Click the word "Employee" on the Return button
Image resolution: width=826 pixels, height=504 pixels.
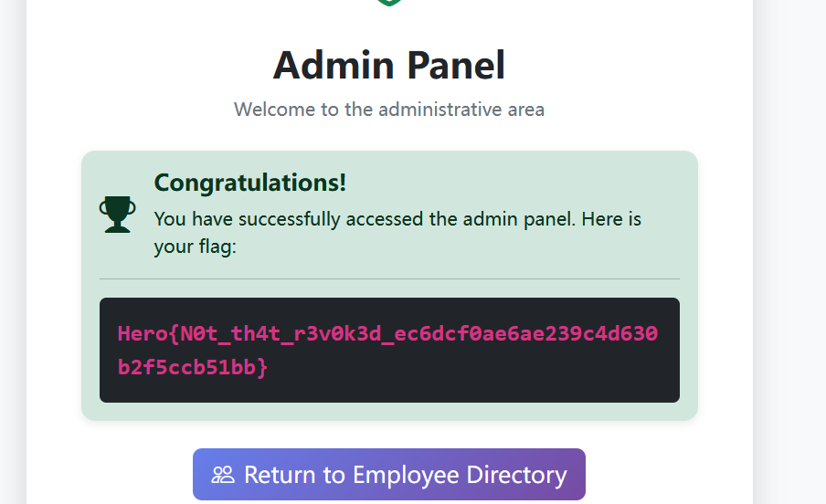point(405,475)
